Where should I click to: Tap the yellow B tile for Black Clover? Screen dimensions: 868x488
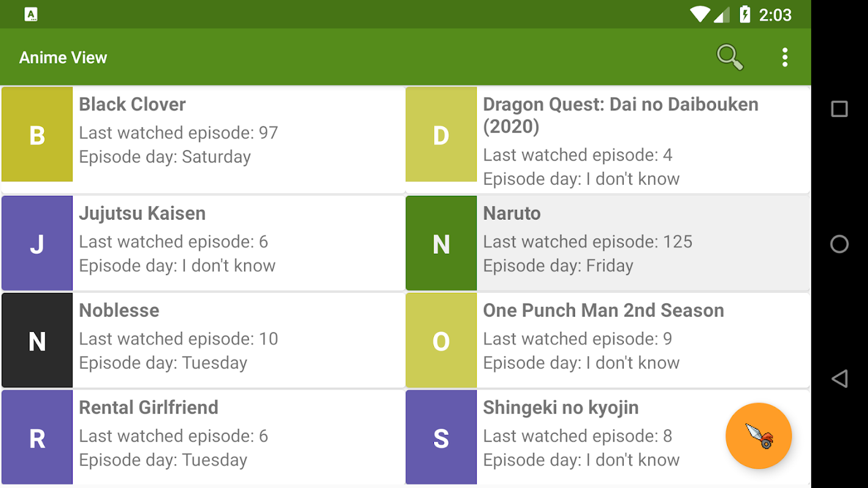[37, 134]
